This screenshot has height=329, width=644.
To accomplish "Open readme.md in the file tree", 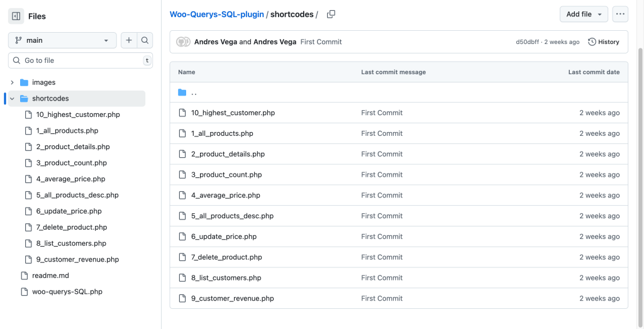I will 50,276.
